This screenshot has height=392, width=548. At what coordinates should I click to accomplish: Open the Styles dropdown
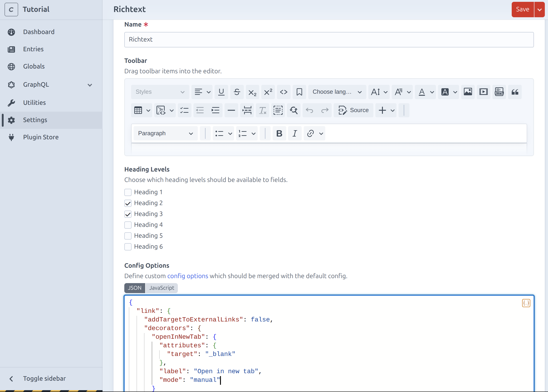tap(160, 92)
